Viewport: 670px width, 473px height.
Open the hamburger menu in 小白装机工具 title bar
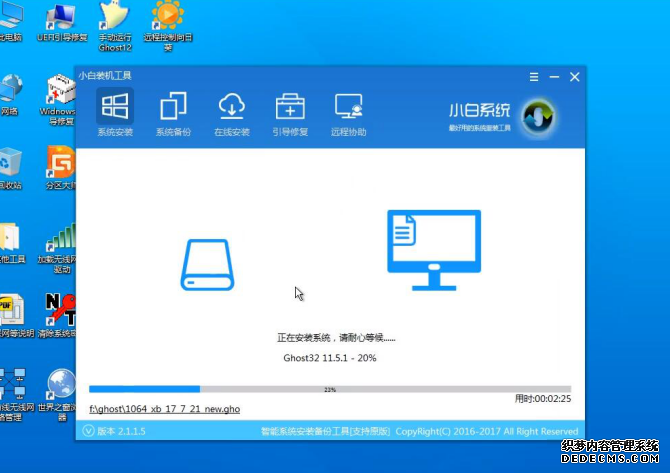tap(534, 77)
